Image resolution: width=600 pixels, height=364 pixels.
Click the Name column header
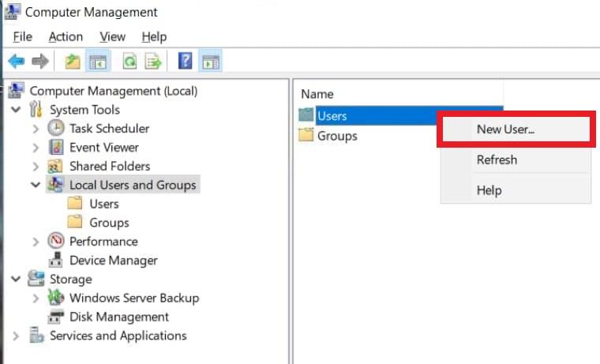coord(317,94)
